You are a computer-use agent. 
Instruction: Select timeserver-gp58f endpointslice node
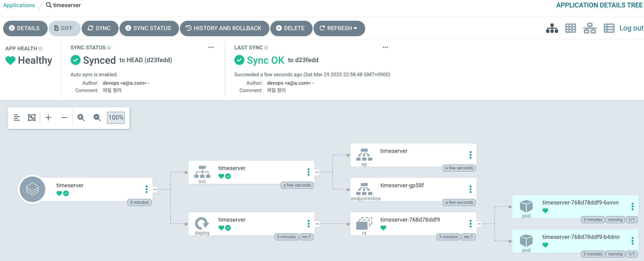point(413,189)
